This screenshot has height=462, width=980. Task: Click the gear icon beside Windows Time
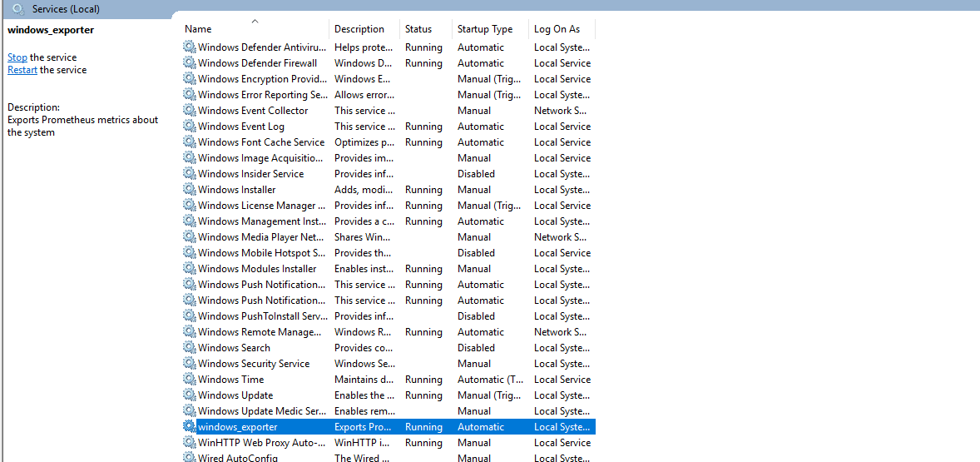coord(190,380)
